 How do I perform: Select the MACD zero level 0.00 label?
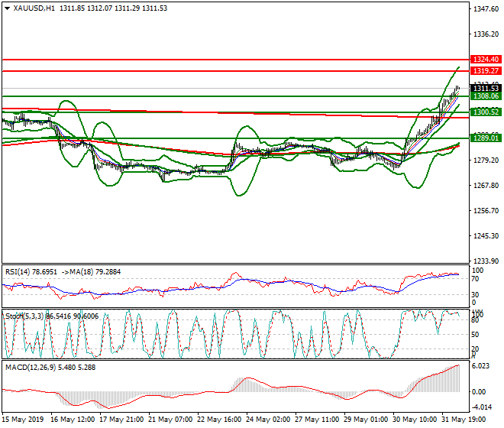tap(480, 392)
